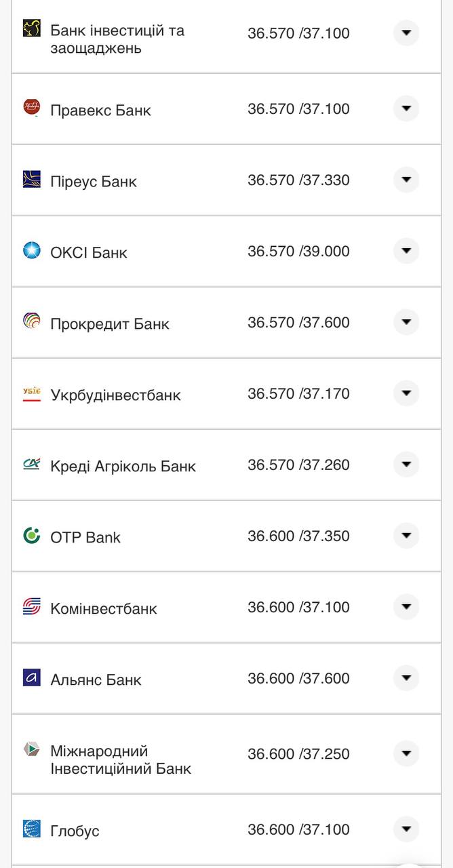The image size is (453, 868).
Task: Click the ОКСІ Банк blue logo icon
Action: 32,250
